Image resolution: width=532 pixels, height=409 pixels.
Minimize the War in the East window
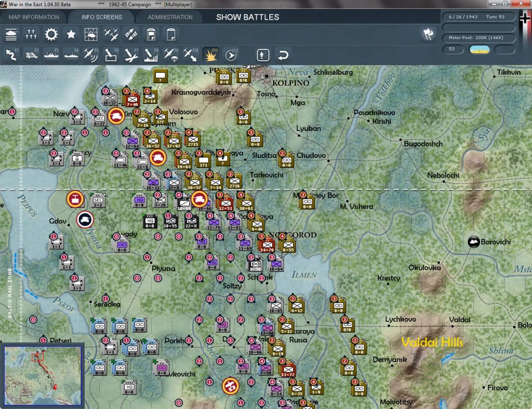tap(495, 4)
